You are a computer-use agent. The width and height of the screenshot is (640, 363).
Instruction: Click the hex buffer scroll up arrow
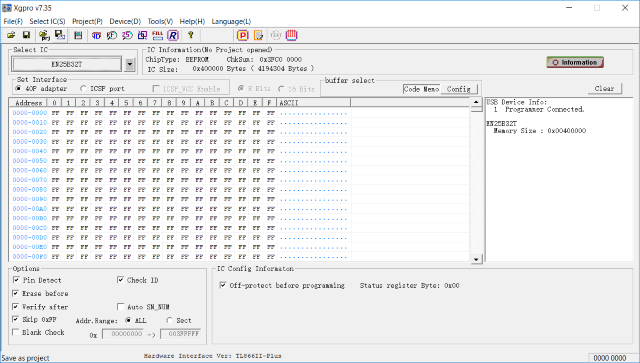[476, 102]
